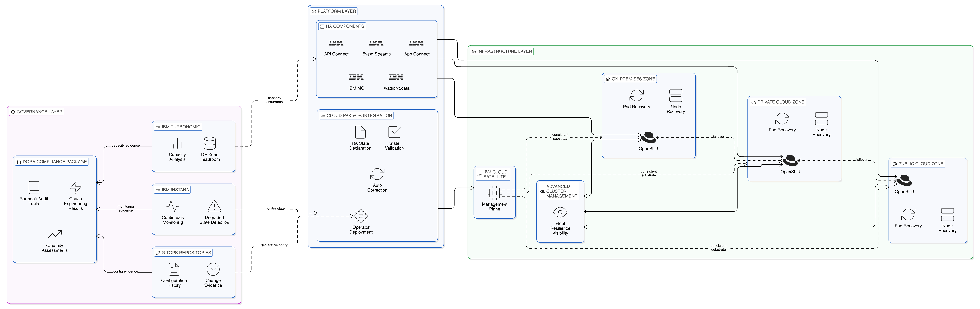Select the 'capacity evidence' edge label

coord(126,146)
